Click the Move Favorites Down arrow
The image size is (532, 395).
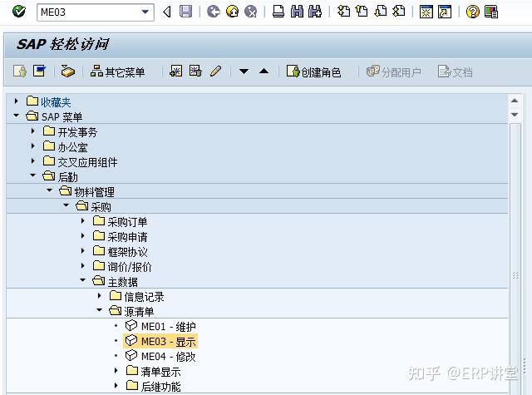[x=244, y=72]
